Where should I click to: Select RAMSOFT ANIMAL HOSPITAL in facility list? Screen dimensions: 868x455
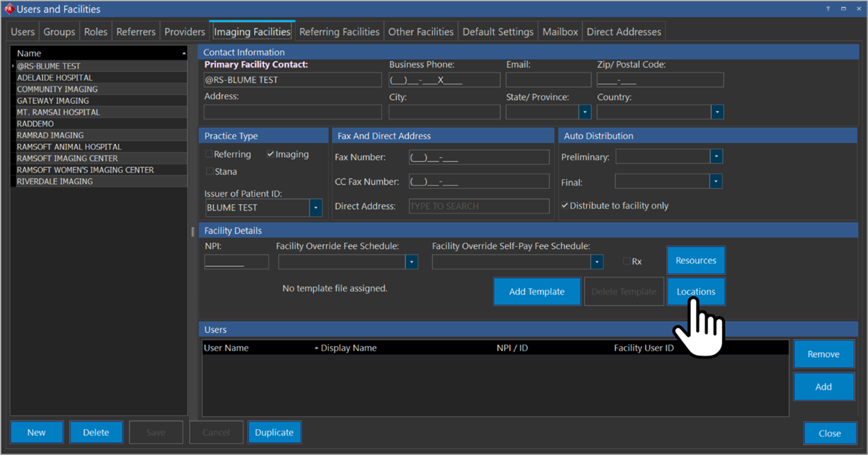click(69, 147)
